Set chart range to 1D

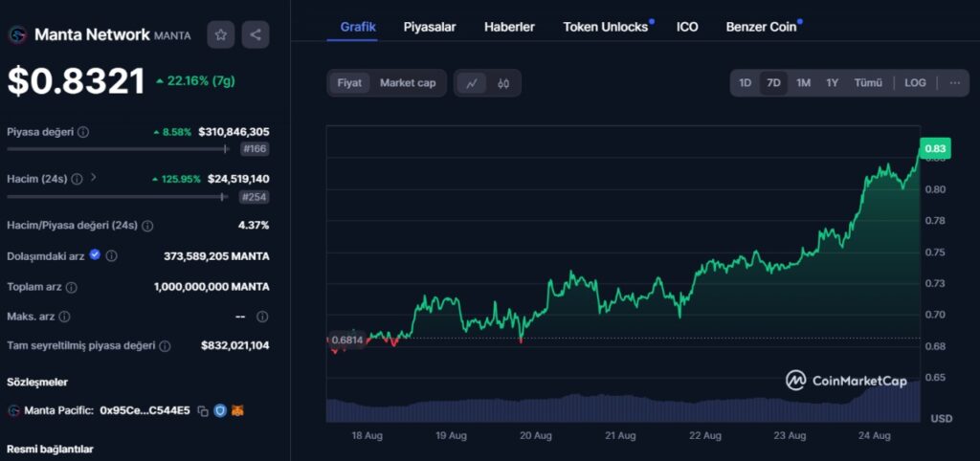[745, 83]
